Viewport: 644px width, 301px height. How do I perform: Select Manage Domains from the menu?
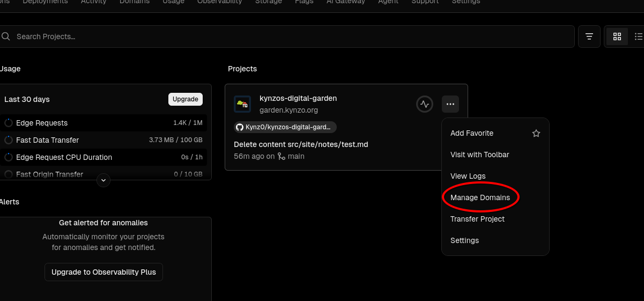480,197
